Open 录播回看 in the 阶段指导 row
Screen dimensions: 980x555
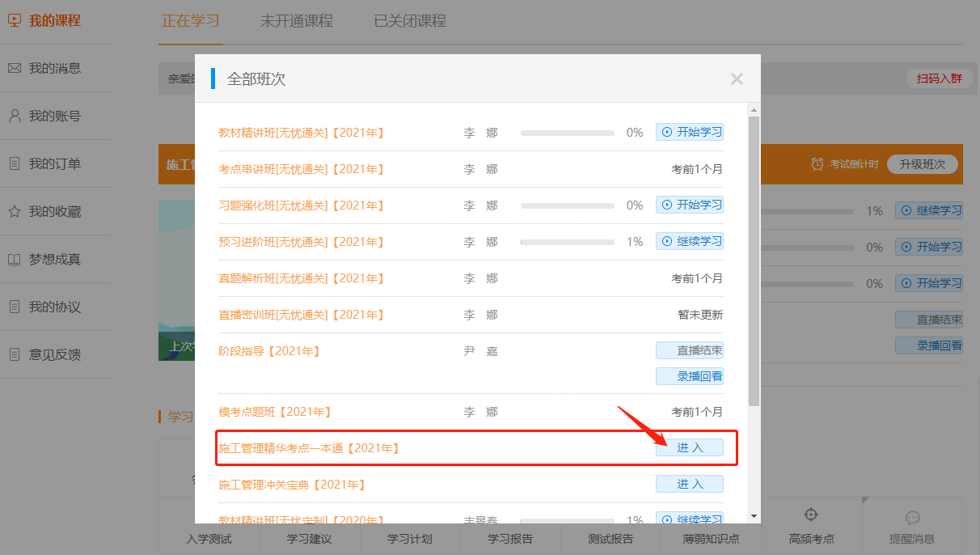690,376
